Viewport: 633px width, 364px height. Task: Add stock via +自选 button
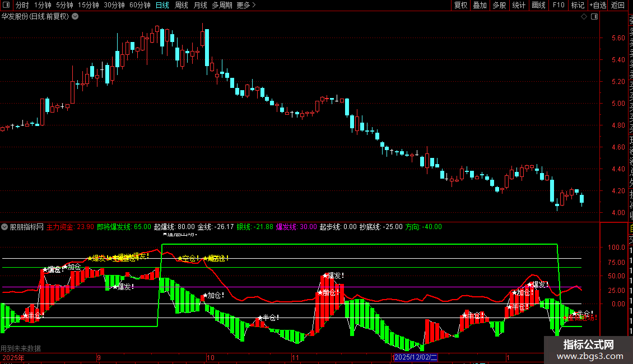click(598, 5)
